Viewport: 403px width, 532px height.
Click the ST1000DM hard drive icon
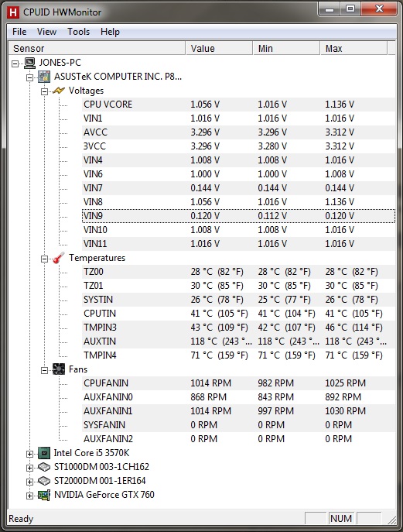pos(44,467)
